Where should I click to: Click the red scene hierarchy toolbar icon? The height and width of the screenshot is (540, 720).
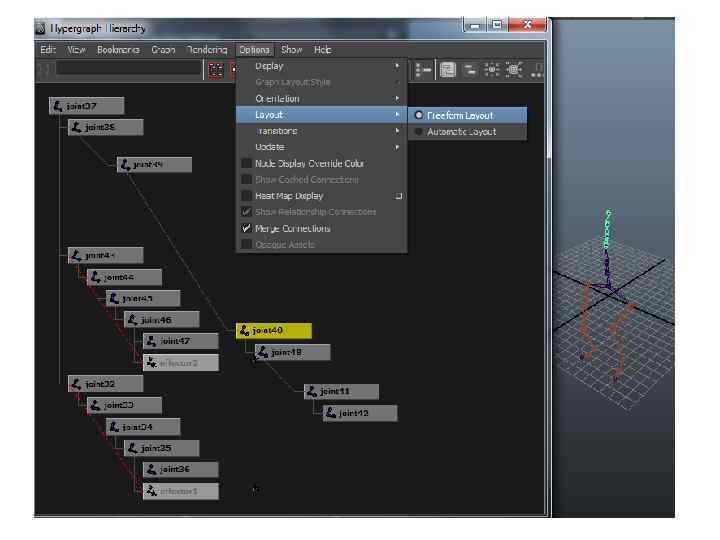point(216,70)
